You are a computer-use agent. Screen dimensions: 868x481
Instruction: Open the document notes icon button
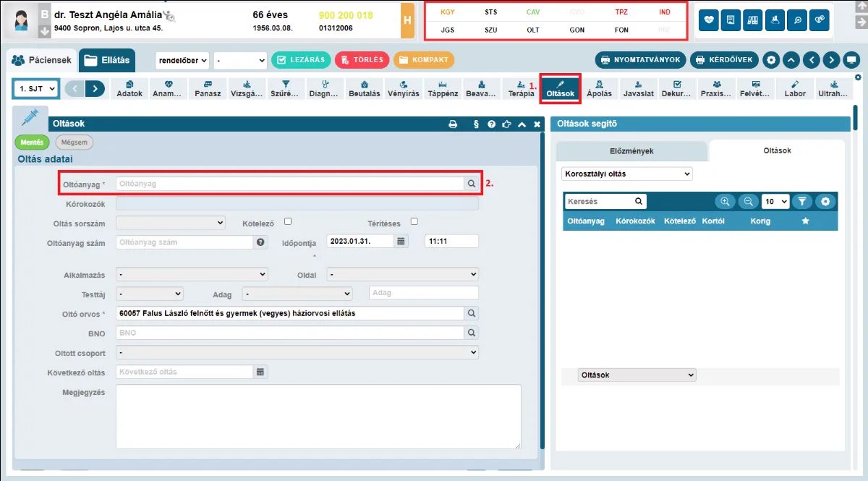click(x=731, y=21)
